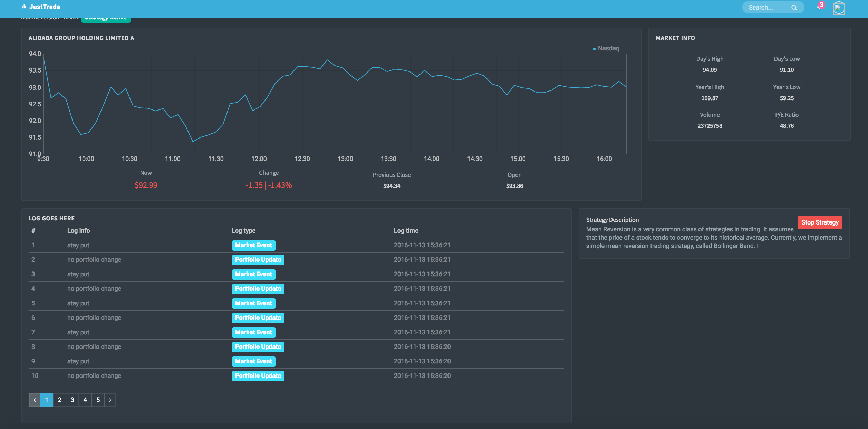868x429 pixels.
Task: Click Portfolio Update tag in row 10
Action: pos(258,376)
